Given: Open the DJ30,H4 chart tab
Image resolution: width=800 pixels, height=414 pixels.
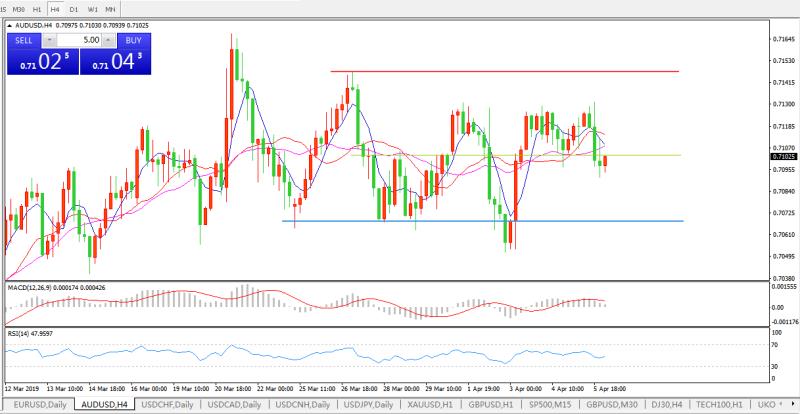Looking at the screenshot, I should pyautogui.click(x=661, y=404).
